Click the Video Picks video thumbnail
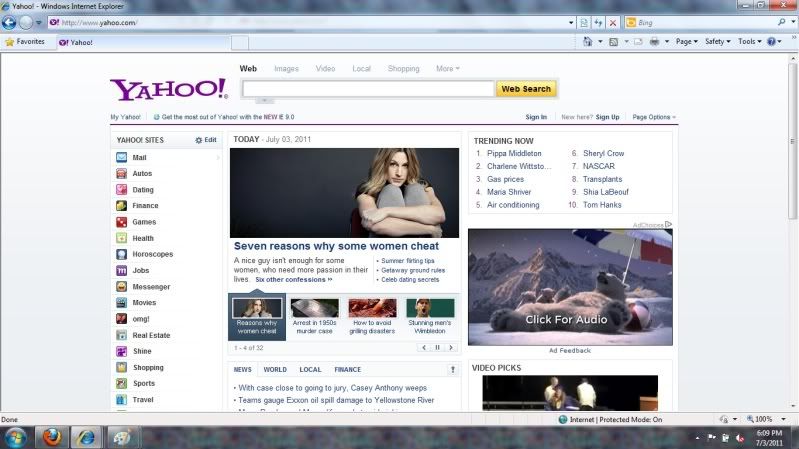The image size is (799, 449). (x=570, y=393)
